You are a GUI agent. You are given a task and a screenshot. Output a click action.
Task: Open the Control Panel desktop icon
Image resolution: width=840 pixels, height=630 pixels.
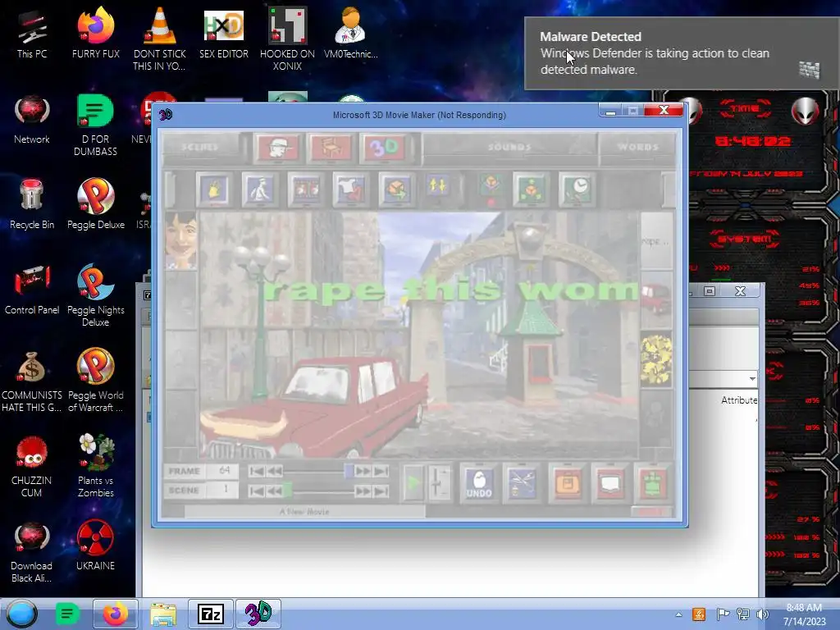pyautogui.click(x=32, y=290)
